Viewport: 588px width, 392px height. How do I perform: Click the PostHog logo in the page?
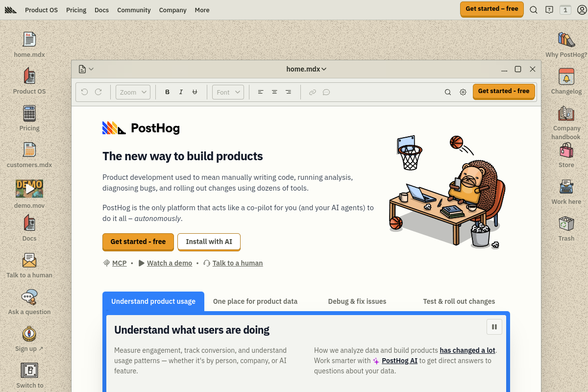[141, 128]
